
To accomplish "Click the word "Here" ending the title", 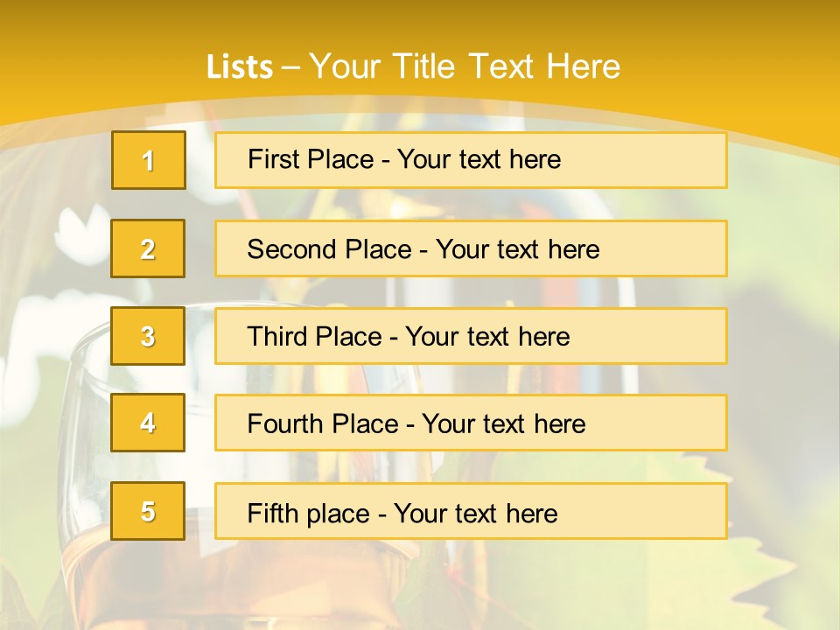I will point(583,66).
